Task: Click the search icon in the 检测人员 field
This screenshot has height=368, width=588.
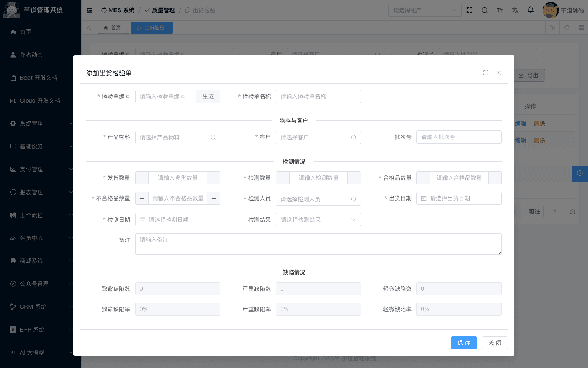Action: 353,199
